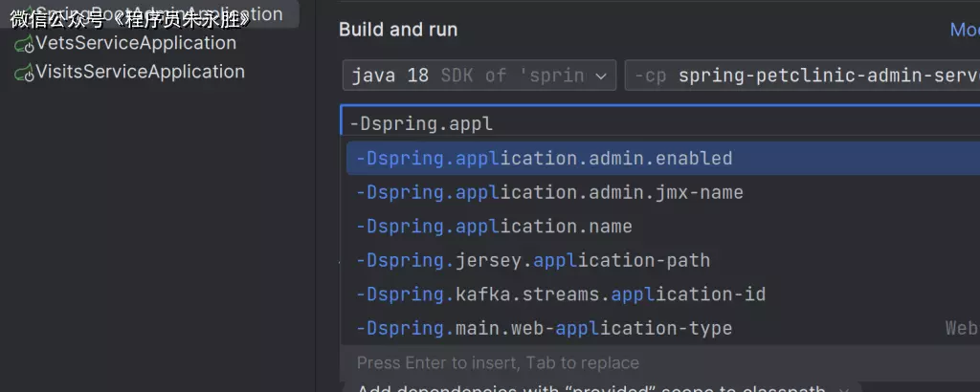Choose -Dspring.application.admin.jmx-name suggestion

pyautogui.click(x=549, y=192)
